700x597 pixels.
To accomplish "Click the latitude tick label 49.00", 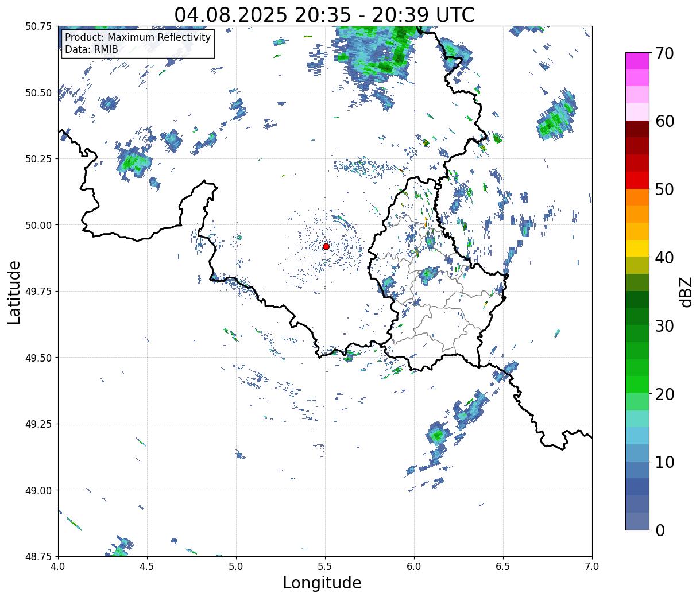I will click(x=38, y=490).
